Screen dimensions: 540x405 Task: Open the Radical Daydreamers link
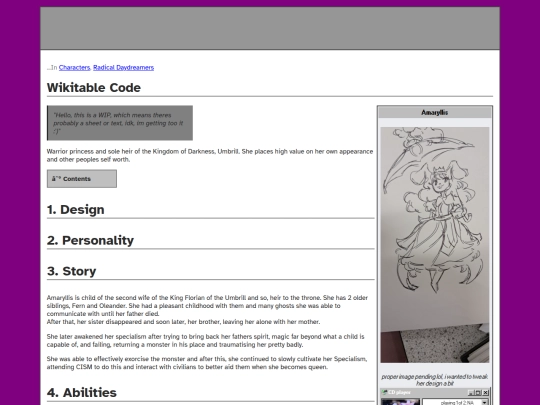[123, 68]
